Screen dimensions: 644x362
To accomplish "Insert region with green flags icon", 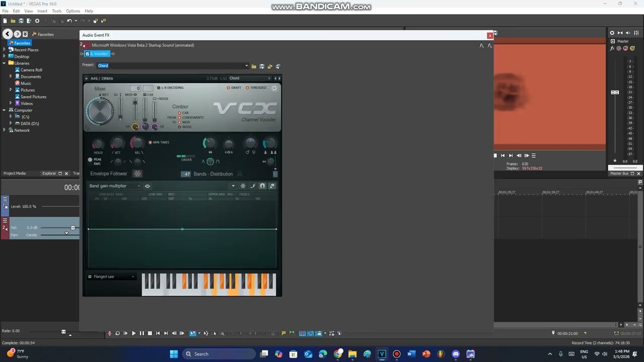I will coord(292,333).
